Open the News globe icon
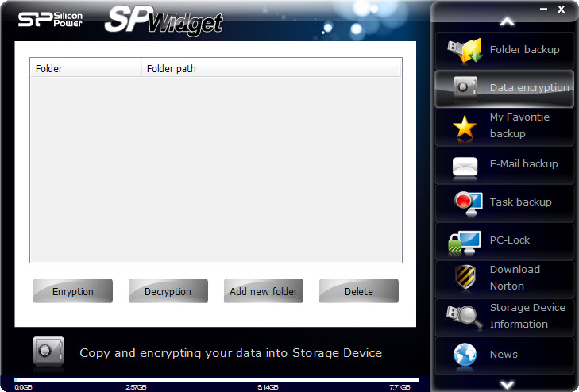 tap(465, 355)
